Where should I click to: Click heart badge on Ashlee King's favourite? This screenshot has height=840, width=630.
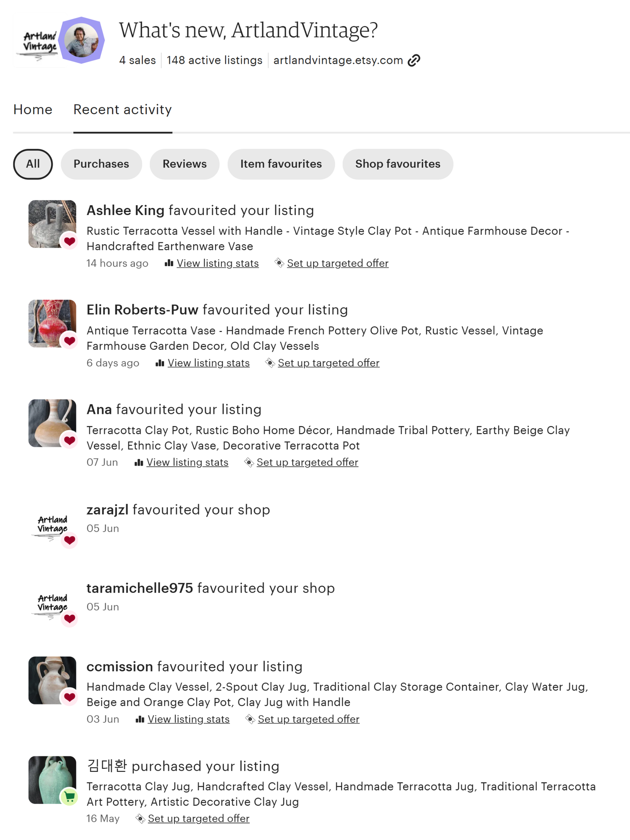coord(70,241)
